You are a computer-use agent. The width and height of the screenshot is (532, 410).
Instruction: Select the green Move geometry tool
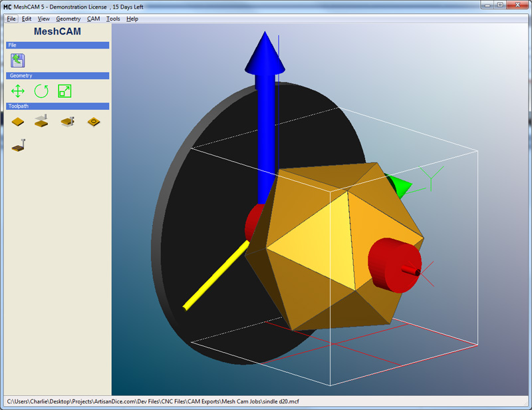[x=18, y=91]
